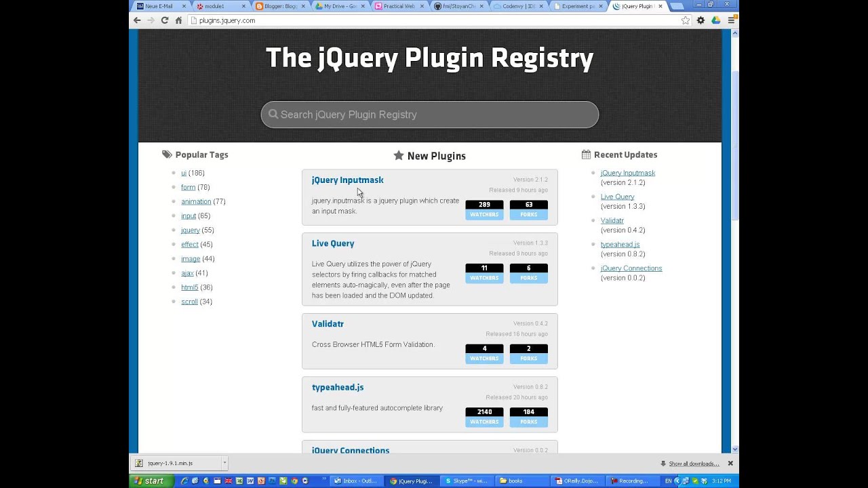Close the module1 tab
Screen dimensions: 868x488
243,6
